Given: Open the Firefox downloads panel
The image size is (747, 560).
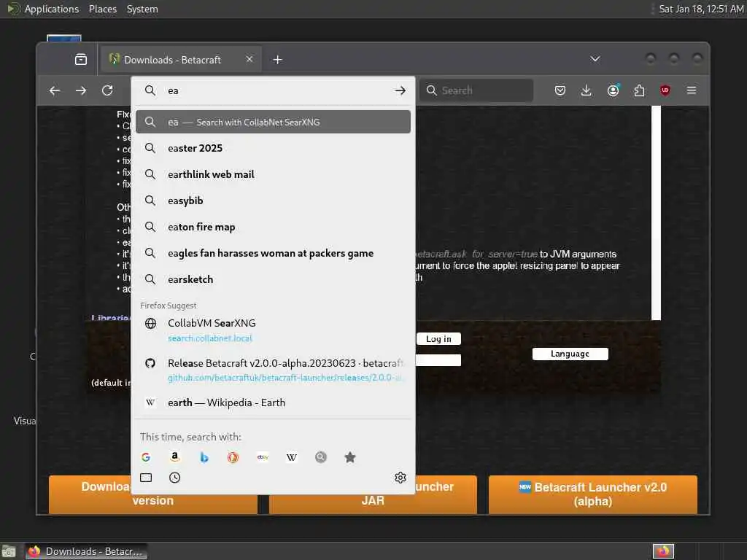Looking at the screenshot, I should [x=587, y=90].
